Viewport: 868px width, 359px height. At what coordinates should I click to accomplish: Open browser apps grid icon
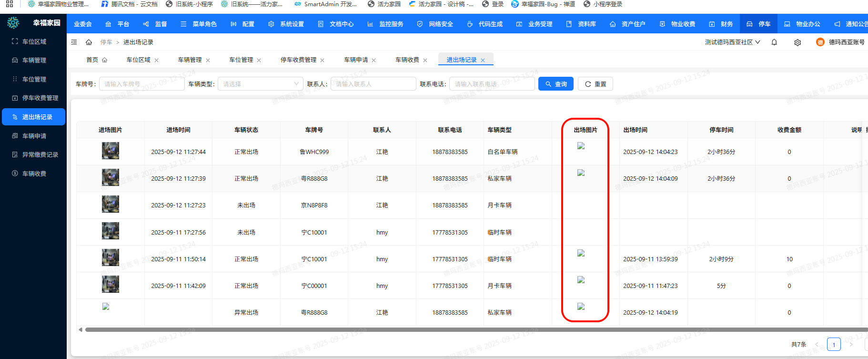10,4
